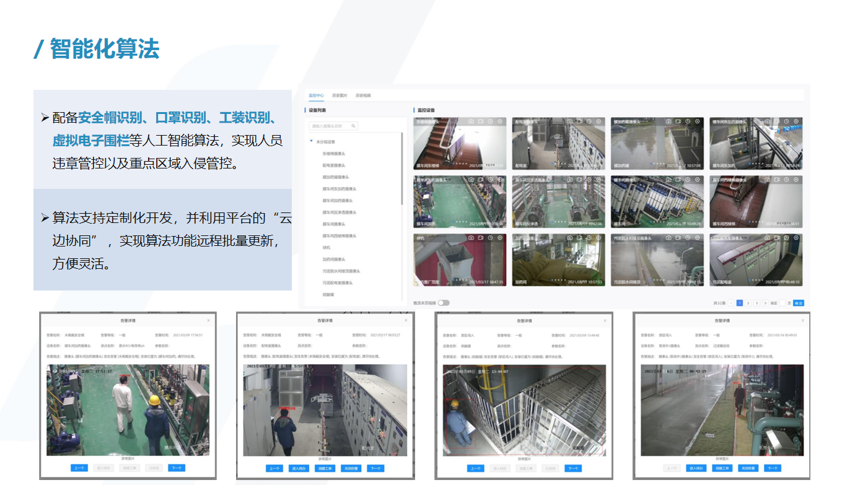
Task: Close the 污泥脱水间楼顶 camera tile stream
Action: [698, 238]
